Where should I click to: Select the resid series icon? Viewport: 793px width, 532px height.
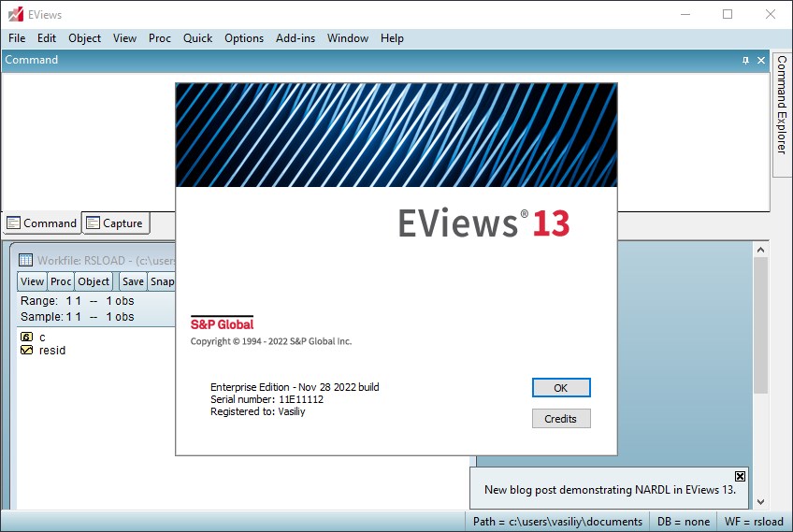pos(26,350)
